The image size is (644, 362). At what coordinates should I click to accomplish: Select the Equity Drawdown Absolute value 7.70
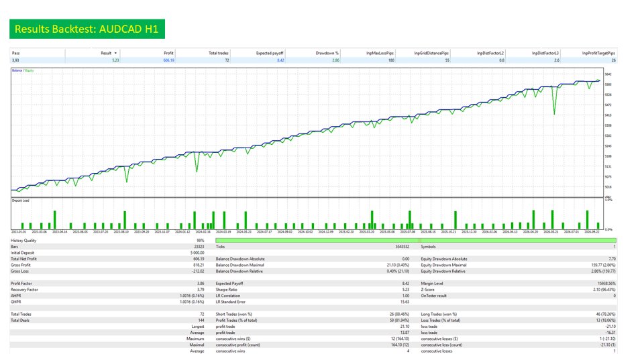(x=612, y=259)
